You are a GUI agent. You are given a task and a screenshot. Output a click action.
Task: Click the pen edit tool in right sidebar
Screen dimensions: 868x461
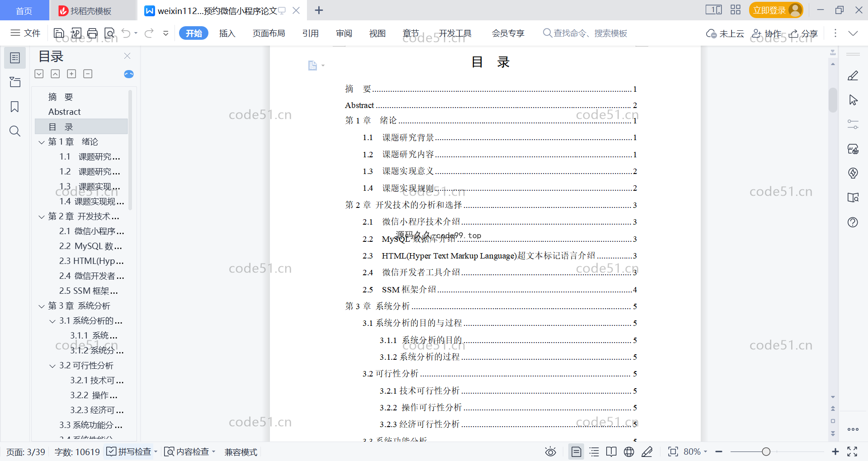(853, 75)
